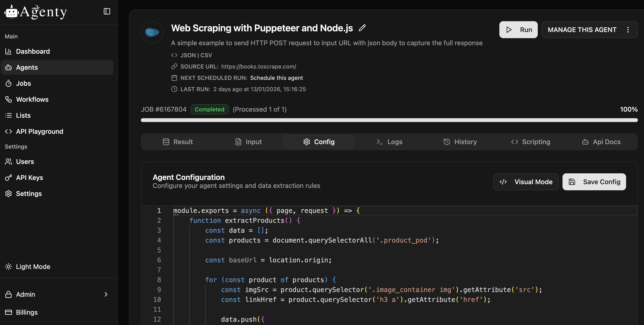The height and width of the screenshot is (325, 644).
Task: Collapse the sidebar panel icon
Action: [x=107, y=11]
